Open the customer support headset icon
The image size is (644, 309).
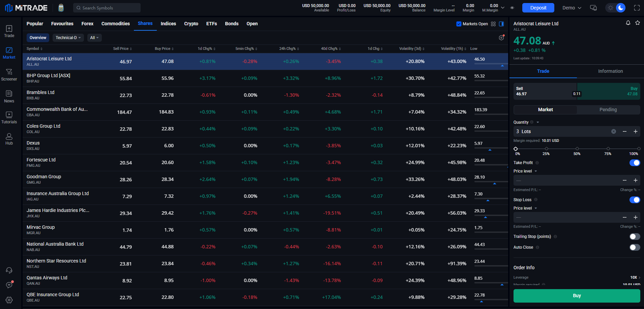(x=9, y=270)
